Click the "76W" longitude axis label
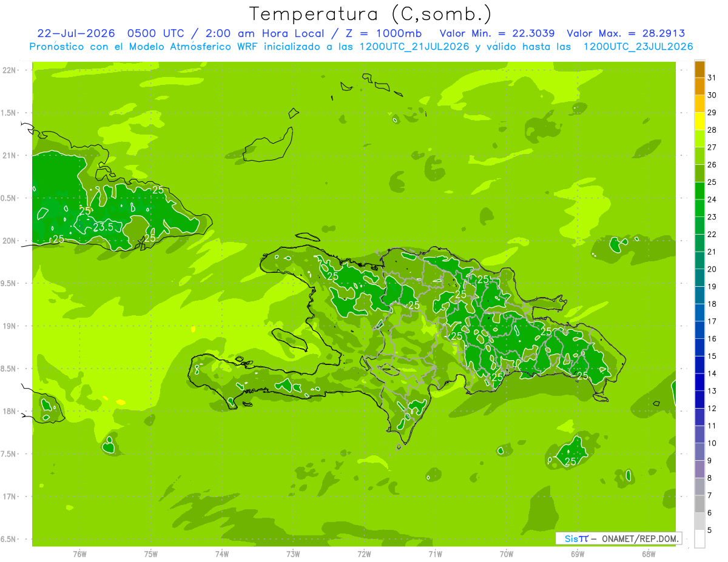 coord(79,554)
